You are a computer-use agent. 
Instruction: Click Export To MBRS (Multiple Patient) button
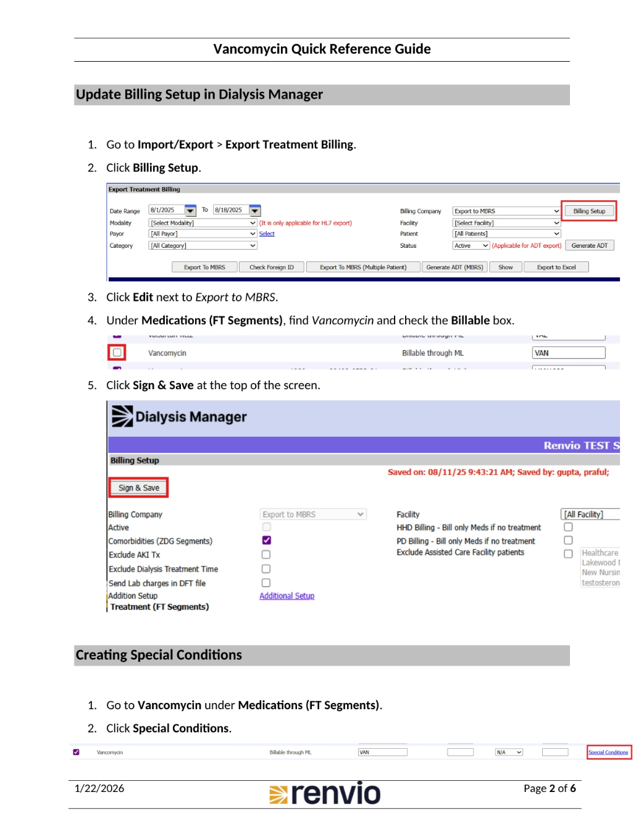coord(363,267)
